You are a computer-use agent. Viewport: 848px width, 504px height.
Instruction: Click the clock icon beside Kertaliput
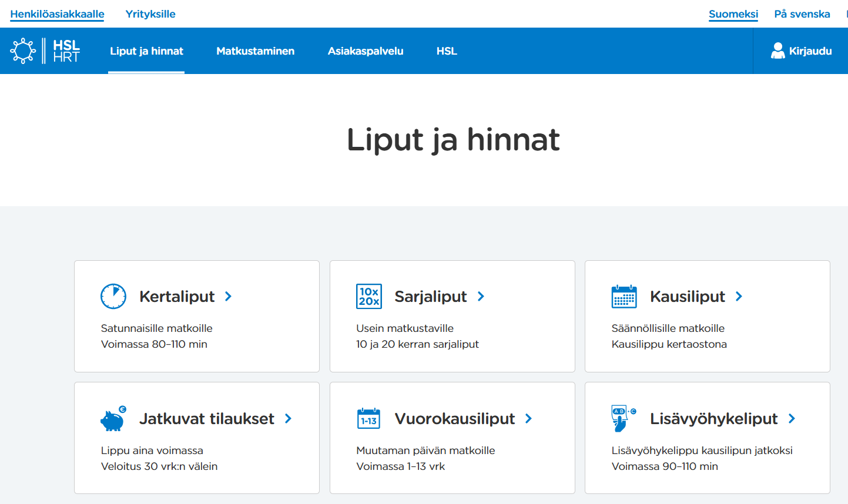pyautogui.click(x=113, y=296)
